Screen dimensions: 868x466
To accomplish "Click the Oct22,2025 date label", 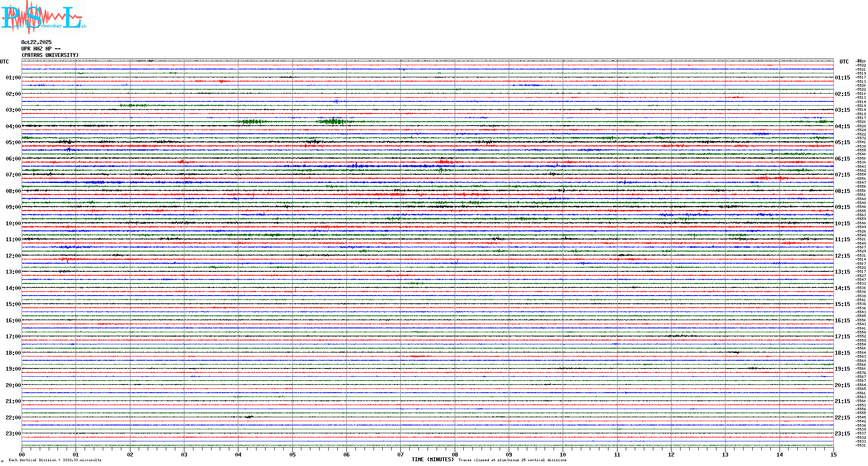I will (36, 42).
